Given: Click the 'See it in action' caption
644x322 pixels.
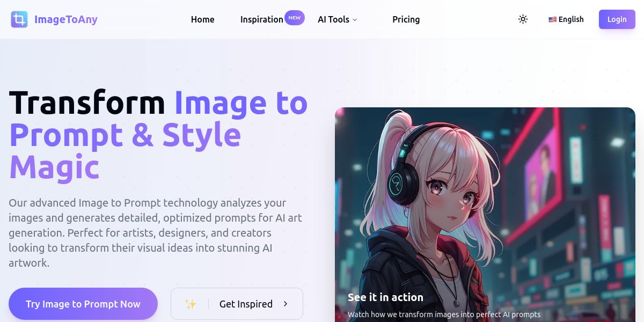Looking at the screenshot, I should tap(385, 297).
